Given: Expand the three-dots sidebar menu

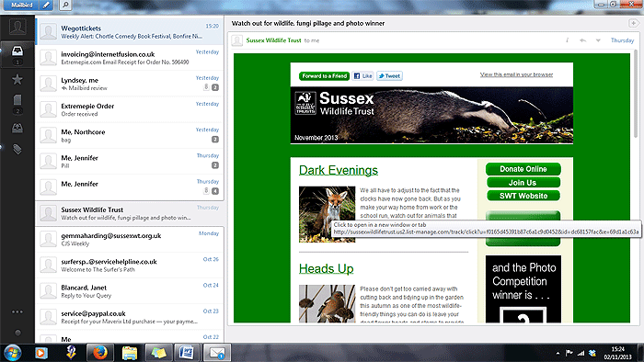Looking at the screenshot, I should coord(17,312).
